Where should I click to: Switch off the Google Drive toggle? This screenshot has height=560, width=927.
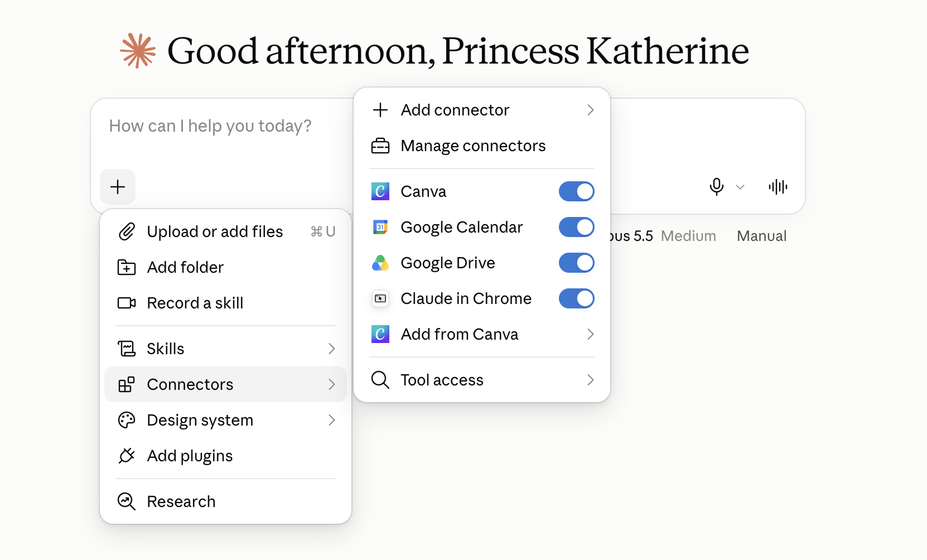pos(577,263)
